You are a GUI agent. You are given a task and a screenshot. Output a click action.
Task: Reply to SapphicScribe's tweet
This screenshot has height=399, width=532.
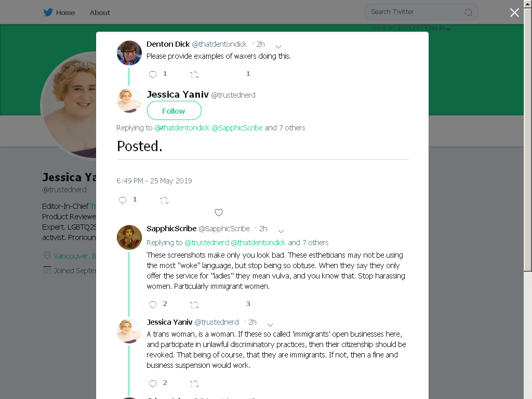point(153,304)
